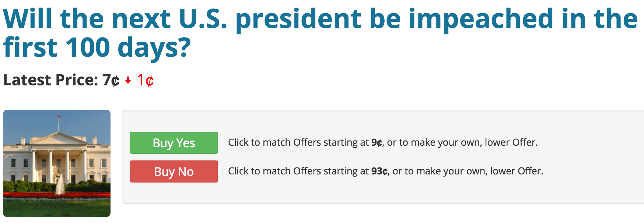Click "first 100 days?" in the headline
Image resolution: width=644 pixels, height=223 pixels.
coord(97,48)
